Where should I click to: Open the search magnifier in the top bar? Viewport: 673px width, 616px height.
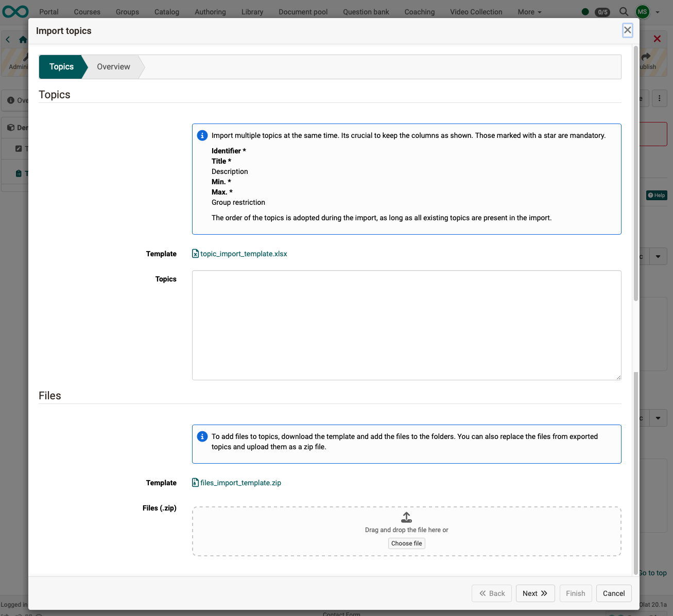[x=623, y=12]
